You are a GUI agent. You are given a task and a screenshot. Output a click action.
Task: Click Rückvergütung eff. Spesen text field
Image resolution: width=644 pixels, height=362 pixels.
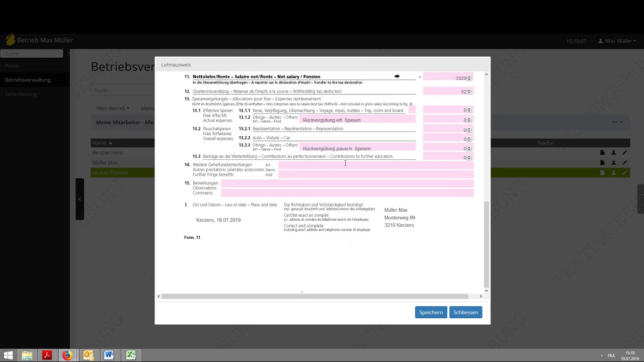point(358,120)
